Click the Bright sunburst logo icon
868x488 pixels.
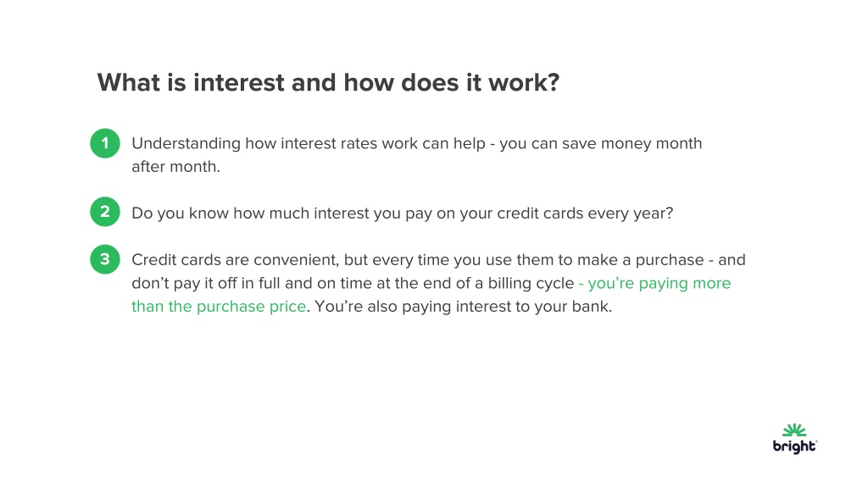[794, 430]
